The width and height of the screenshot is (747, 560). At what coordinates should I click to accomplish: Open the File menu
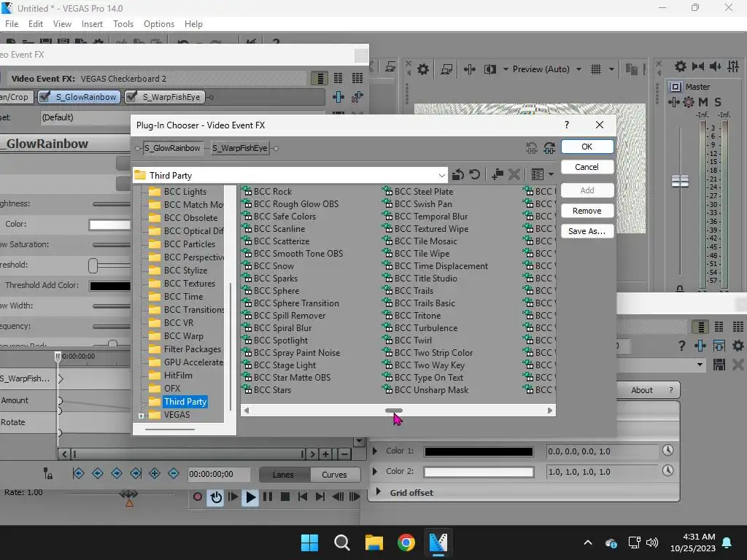(12, 24)
